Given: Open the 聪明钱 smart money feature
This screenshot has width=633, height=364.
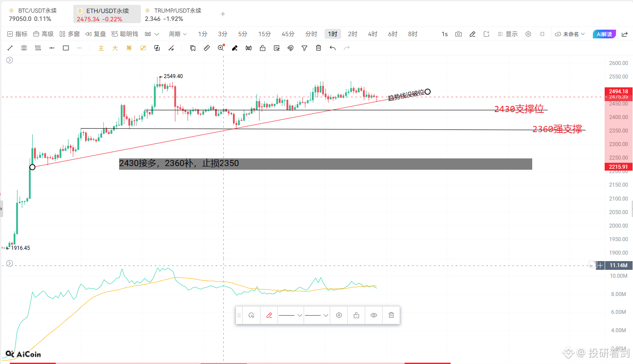Looking at the screenshot, I should point(125,34).
